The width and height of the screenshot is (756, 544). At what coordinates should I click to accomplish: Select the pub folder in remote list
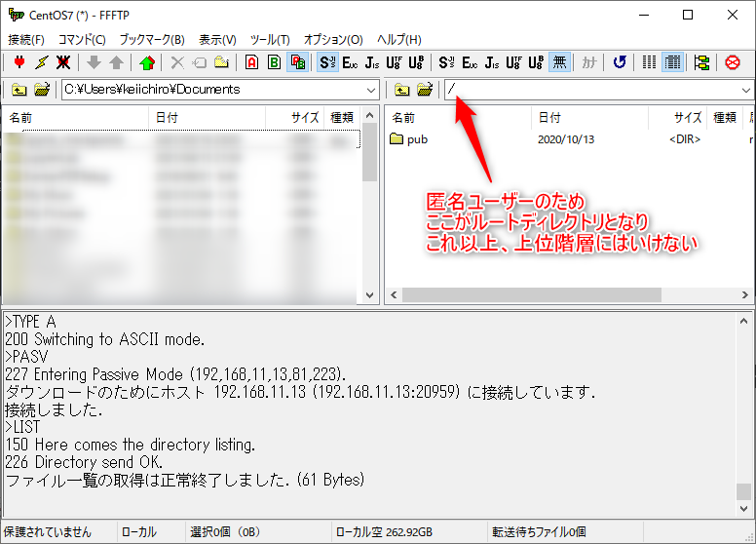click(417, 139)
